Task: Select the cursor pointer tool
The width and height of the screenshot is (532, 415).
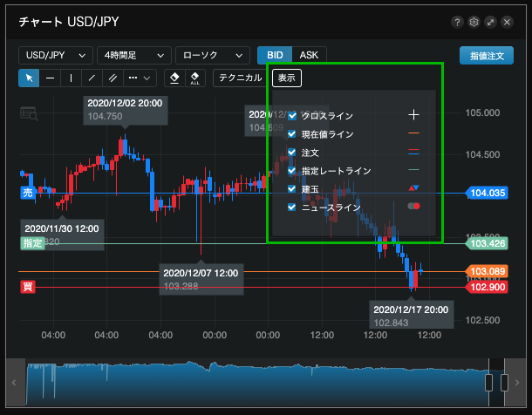Action: (x=29, y=78)
